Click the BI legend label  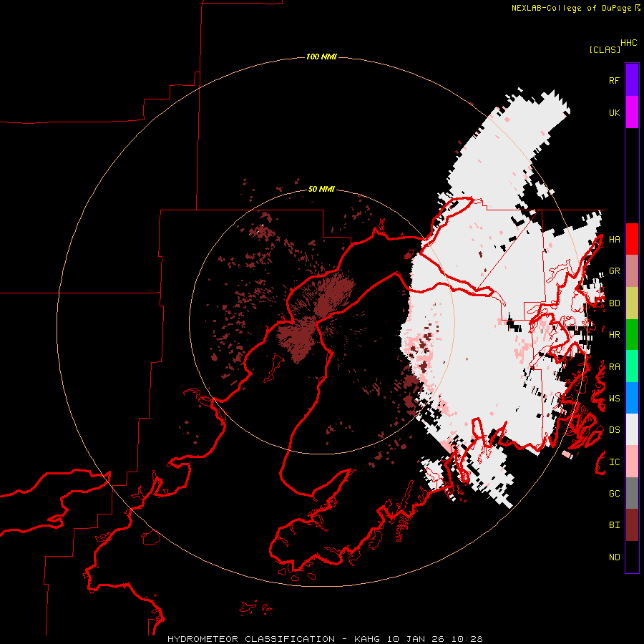point(614,525)
